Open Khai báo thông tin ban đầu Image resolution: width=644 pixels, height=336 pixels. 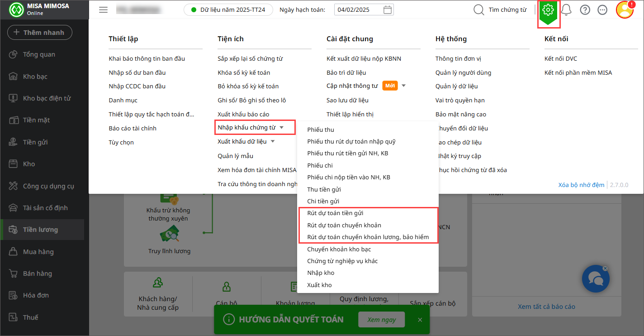tap(147, 58)
